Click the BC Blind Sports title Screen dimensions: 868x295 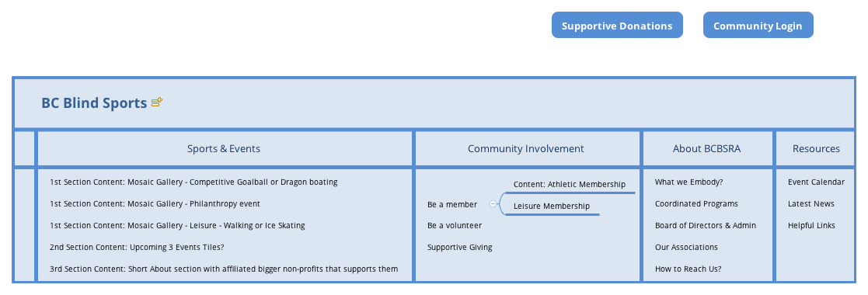pos(94,103)
